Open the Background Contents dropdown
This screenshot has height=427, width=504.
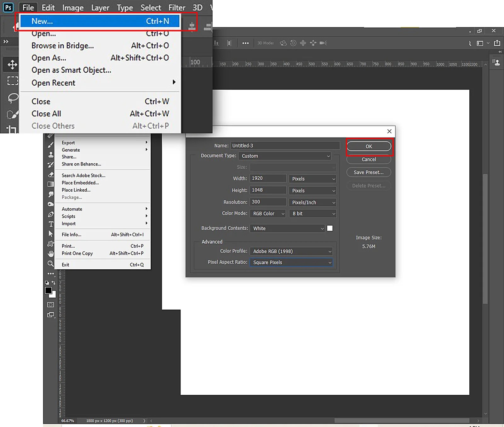pyautogui.click(x=287, y=228)
